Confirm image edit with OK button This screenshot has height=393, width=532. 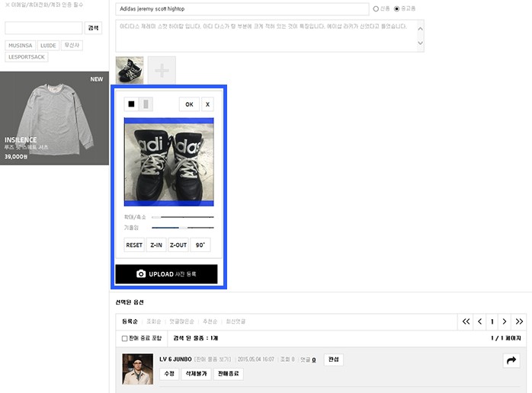coord(189,104)
